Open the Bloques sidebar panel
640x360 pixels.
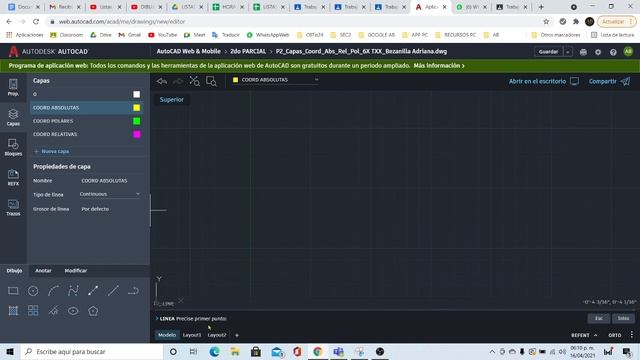13,147
